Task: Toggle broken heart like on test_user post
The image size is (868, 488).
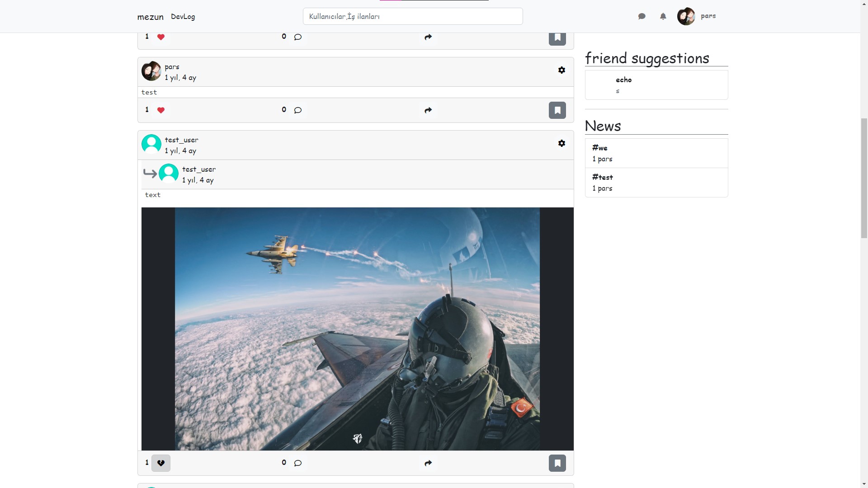Action: click(161, 463)
